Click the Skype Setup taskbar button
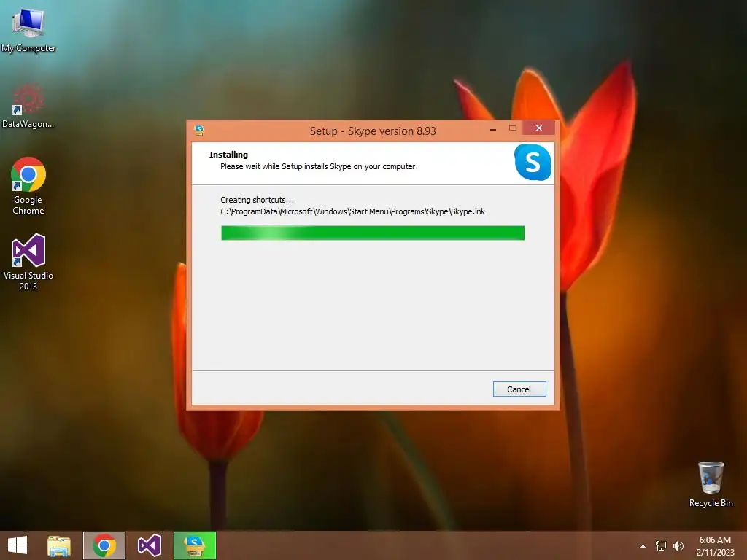The height and width of the screenshot is (560, 747). (194, 545)
